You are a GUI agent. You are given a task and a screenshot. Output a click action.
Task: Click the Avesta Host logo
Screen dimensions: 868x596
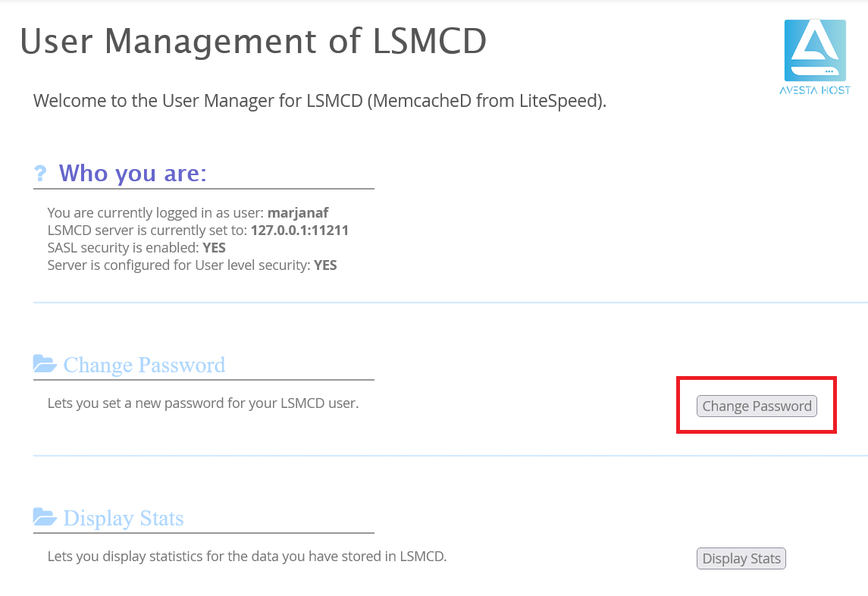click(814, 50)
